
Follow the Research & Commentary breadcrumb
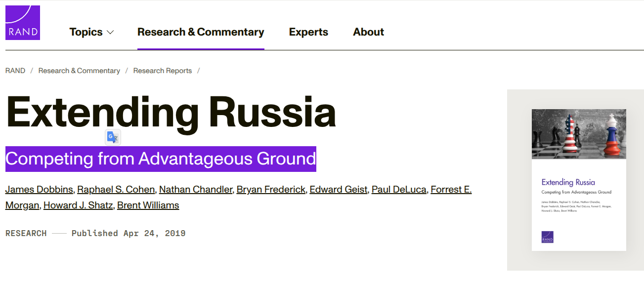coord(79,71)
